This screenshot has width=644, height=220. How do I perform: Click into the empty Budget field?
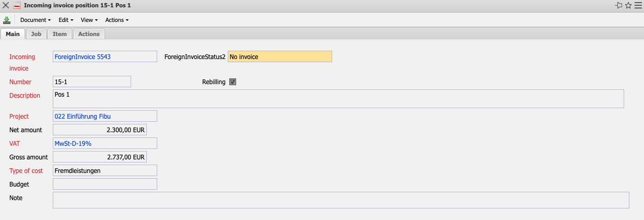click(104, 184)
